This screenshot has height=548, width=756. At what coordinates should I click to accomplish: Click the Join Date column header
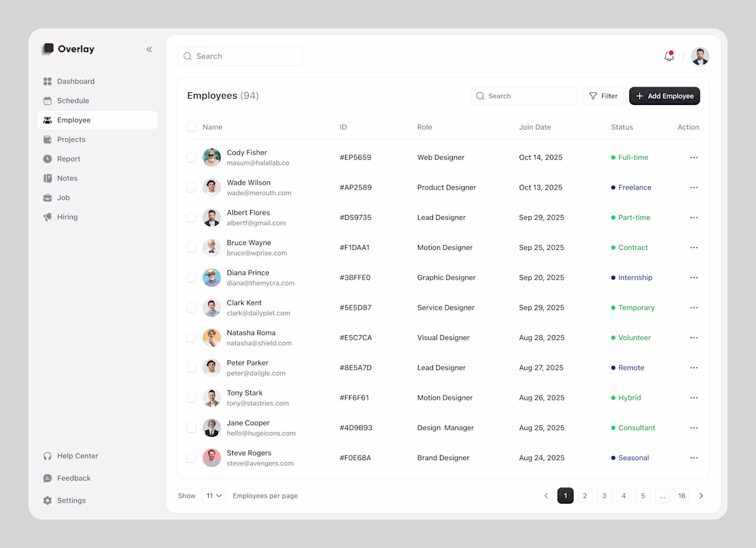point(535,127)
